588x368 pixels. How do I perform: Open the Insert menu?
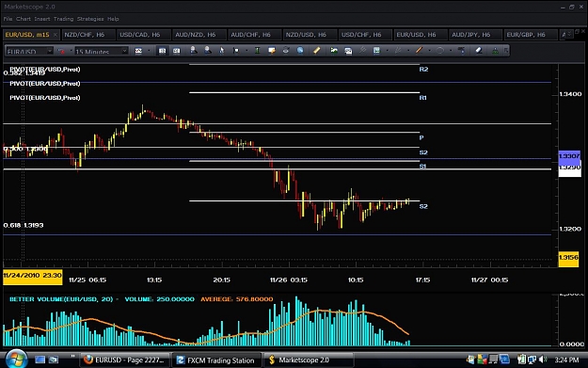pyautogui.click(x=42, y=19)
